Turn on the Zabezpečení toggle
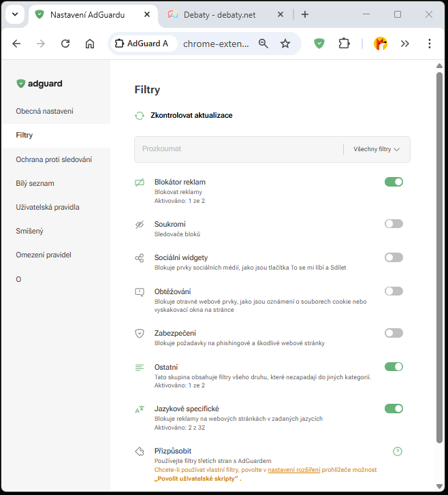The height and width of the screenshot is (495, 448). tap(394, 333)
